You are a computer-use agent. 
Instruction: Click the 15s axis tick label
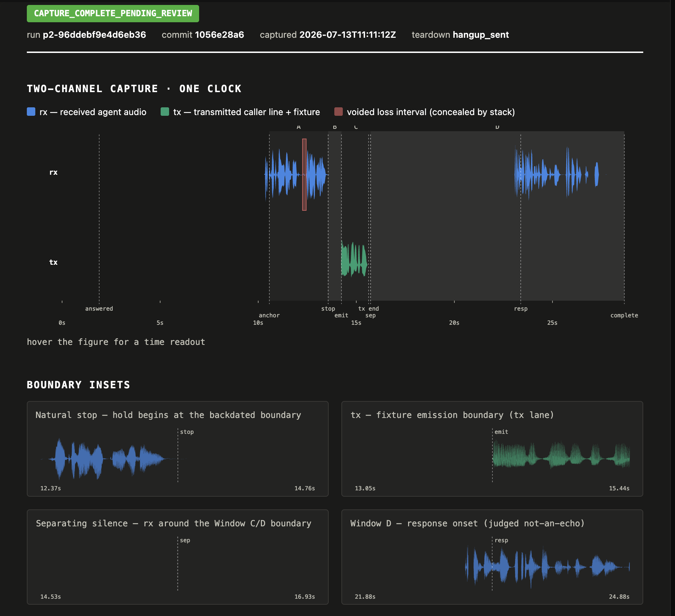[356, 323]
